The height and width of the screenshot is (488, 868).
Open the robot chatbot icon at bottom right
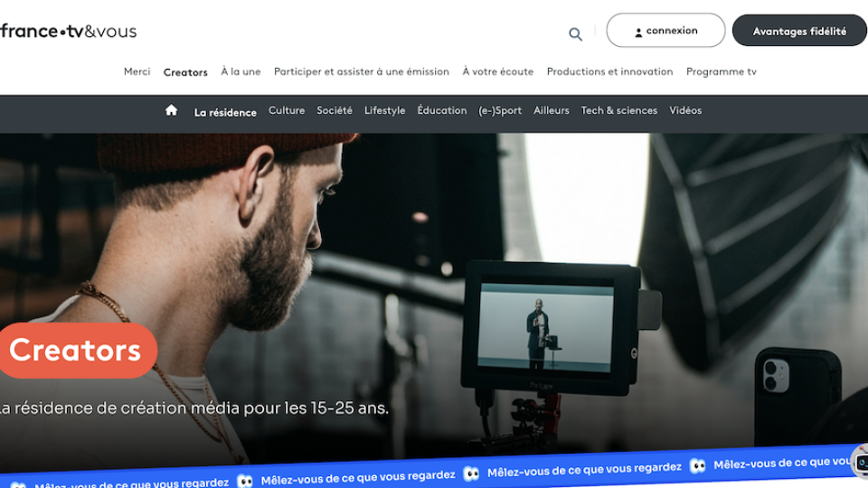[x=861, y=462]
